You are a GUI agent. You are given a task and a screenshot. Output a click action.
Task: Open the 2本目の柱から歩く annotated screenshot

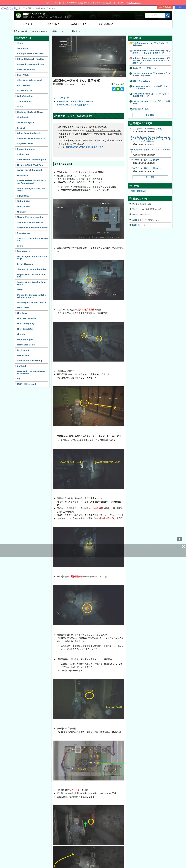(x=89, y=469)
